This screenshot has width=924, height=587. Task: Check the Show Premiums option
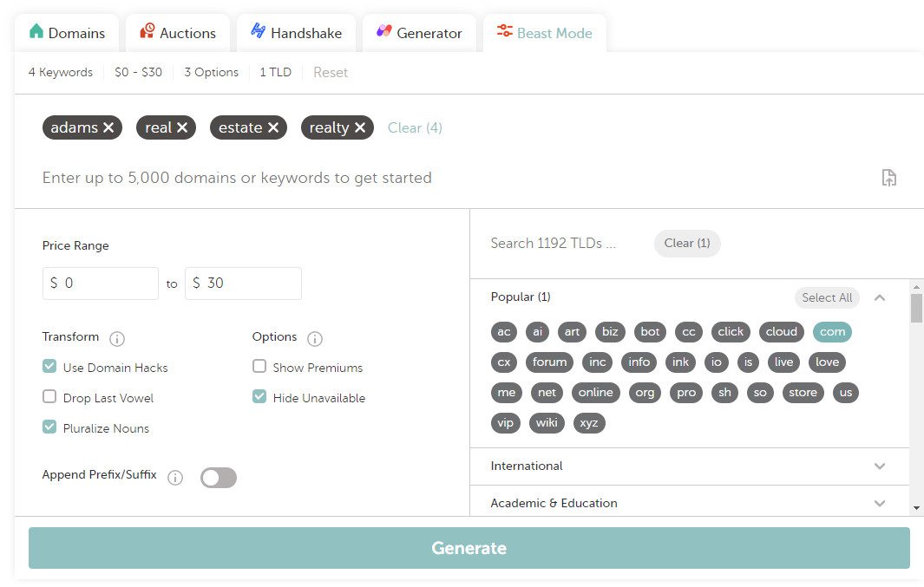click(259, 367)
